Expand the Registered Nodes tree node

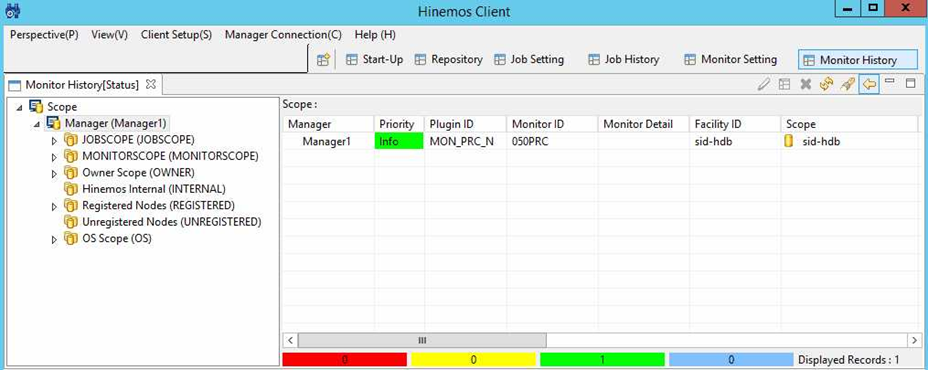point(54,207)
